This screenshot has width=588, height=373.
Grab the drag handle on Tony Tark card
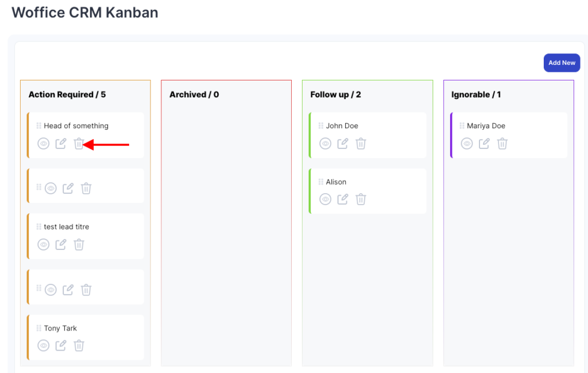[x=39, y=328]
